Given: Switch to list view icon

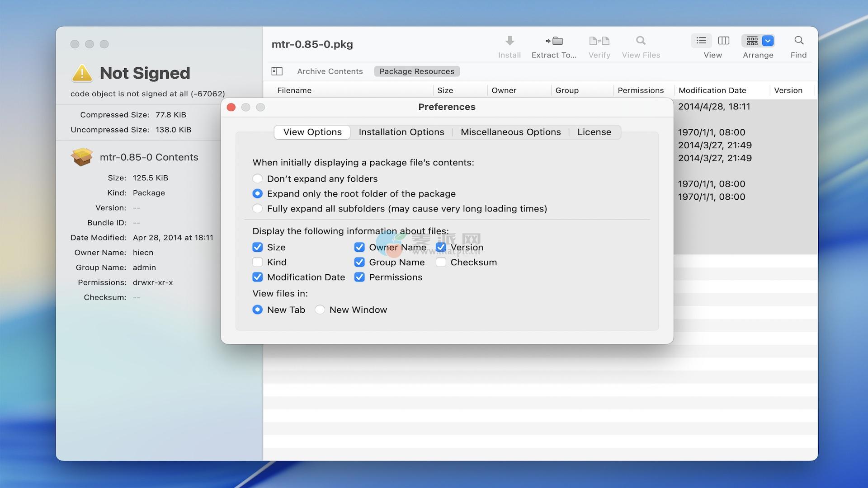Looking at the screenshot, I should [x=701, y=41].
